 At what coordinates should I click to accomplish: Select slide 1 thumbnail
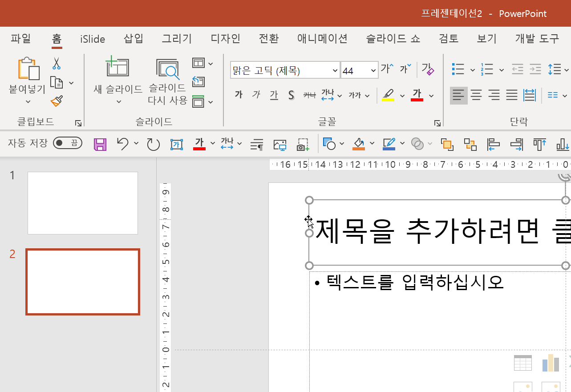click(83, 203)
